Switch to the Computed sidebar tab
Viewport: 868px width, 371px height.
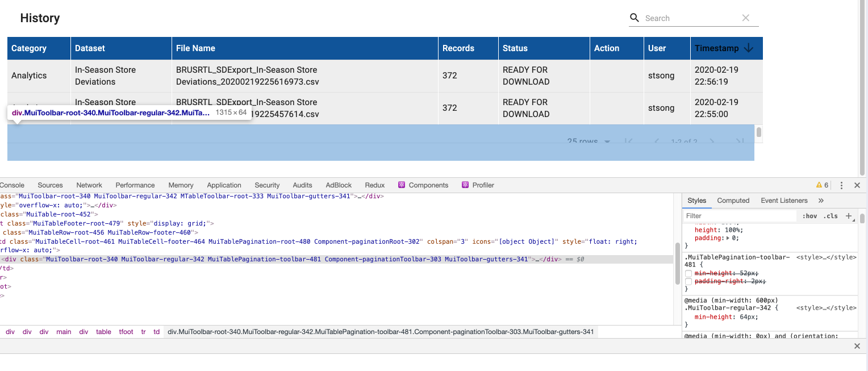pos(733,201)
